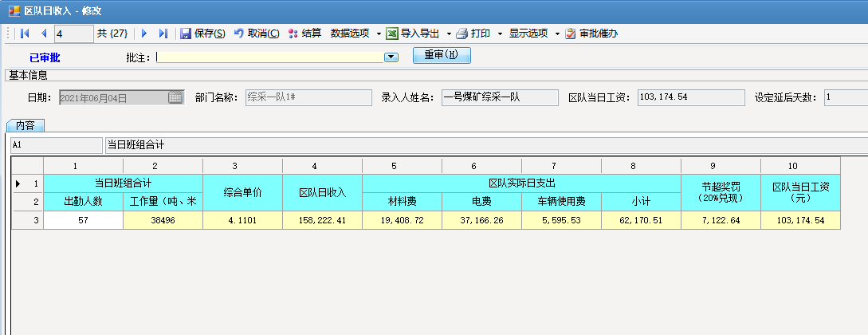This screenshot has height=335, width=868.
Task: Select the 综合单价 header cell
Action: [x=242, y=193]
